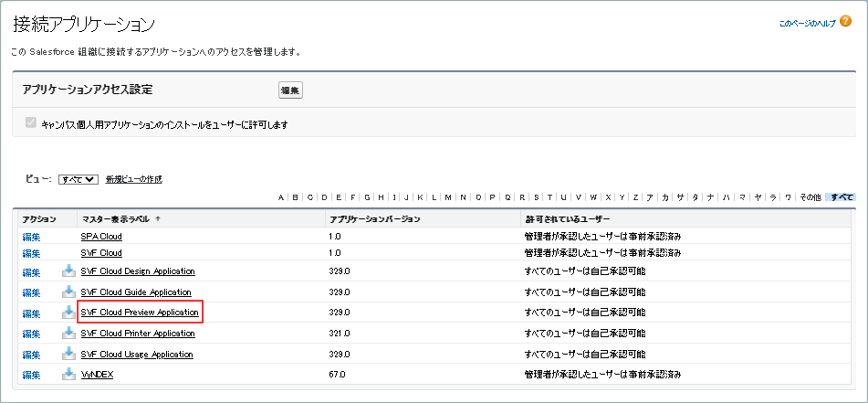
Task: Open SVF Cloud Design Application link
Action: (138, 271)
